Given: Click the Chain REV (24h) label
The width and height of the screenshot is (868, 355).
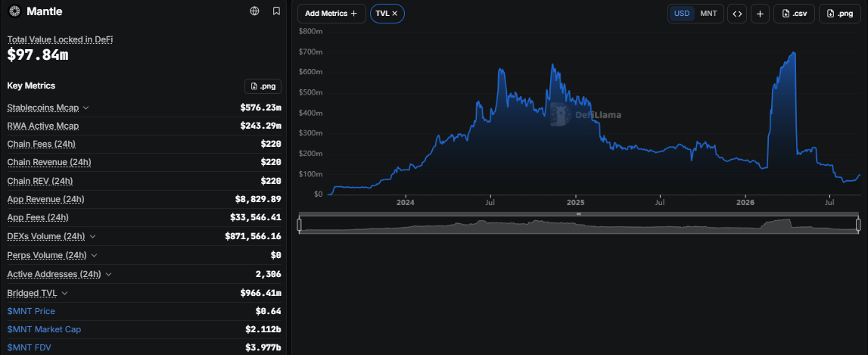Looking at the screenshot, I should tap(40, 181).
